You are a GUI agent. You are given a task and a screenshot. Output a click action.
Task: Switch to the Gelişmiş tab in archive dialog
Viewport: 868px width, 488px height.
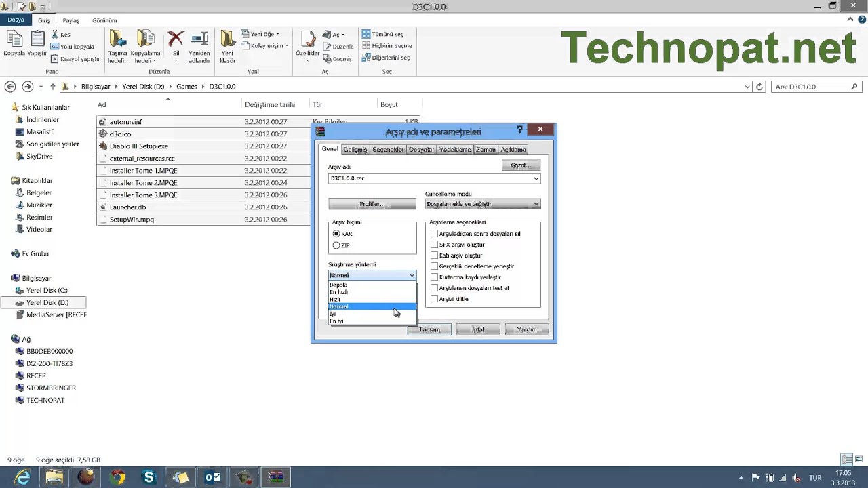pos(355,150)
